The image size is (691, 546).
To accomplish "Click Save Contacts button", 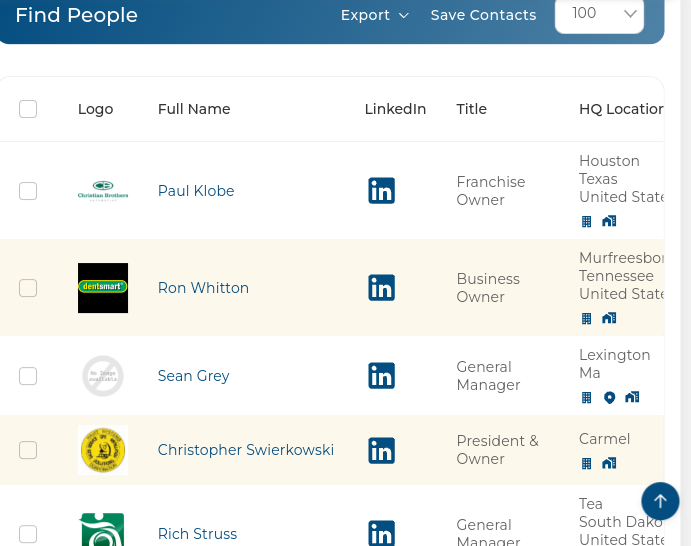I will pyautogui.click(x=483, y=15).
